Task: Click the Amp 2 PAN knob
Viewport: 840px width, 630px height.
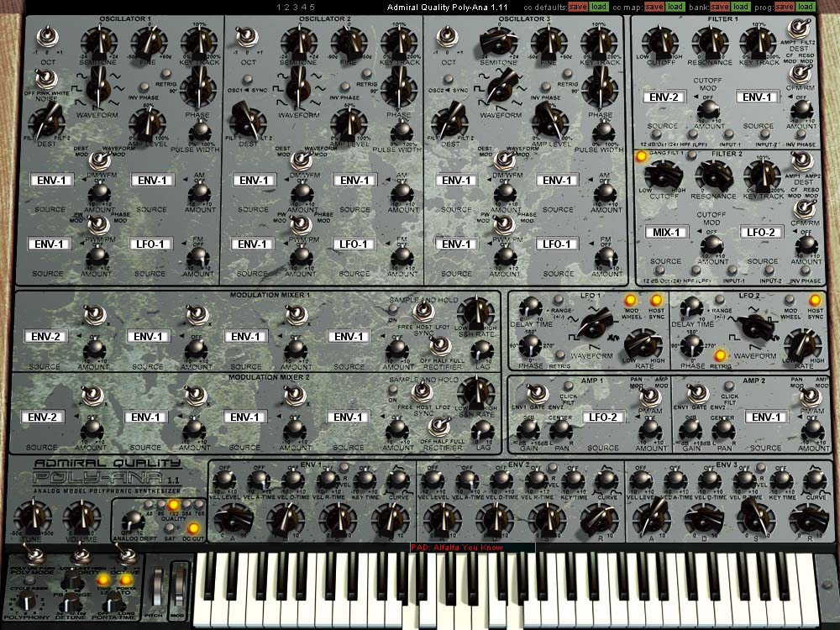Action: click(723, 428)
